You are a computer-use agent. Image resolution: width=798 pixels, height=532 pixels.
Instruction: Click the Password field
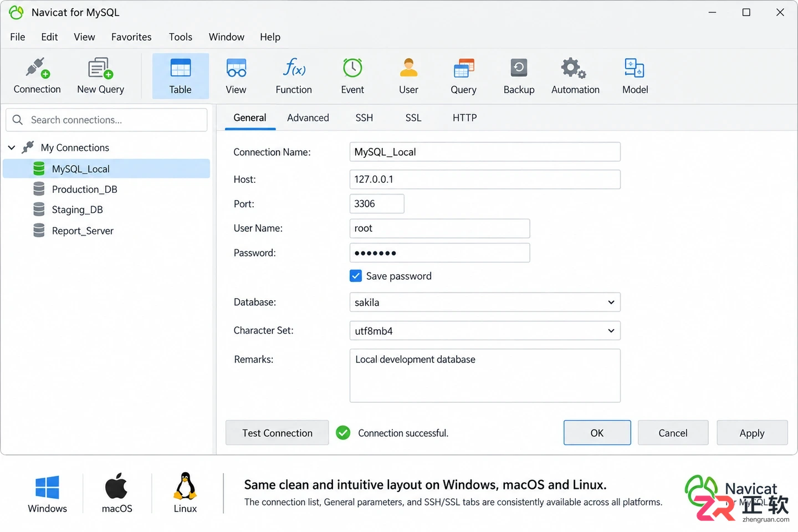click(439, 253)
